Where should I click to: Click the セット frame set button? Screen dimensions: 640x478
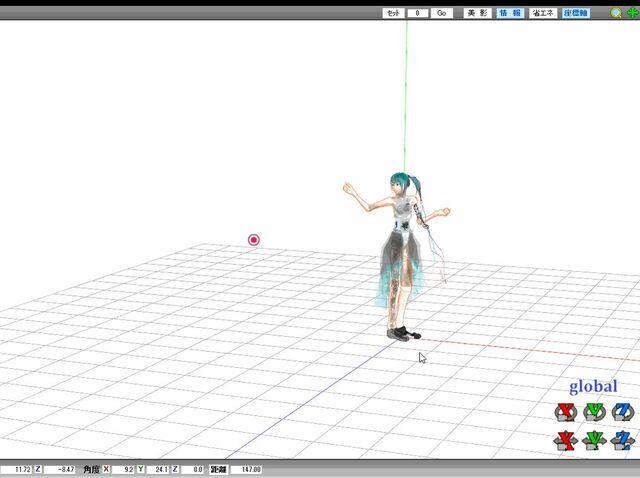[x=393, y=13]
